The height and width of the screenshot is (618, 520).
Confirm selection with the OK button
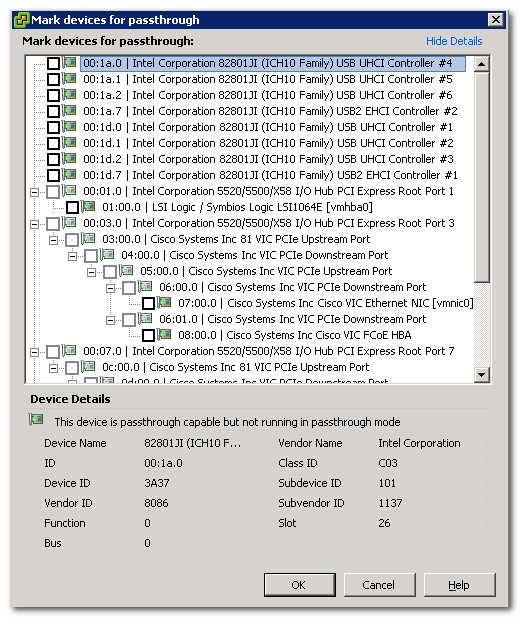[300, 584]
